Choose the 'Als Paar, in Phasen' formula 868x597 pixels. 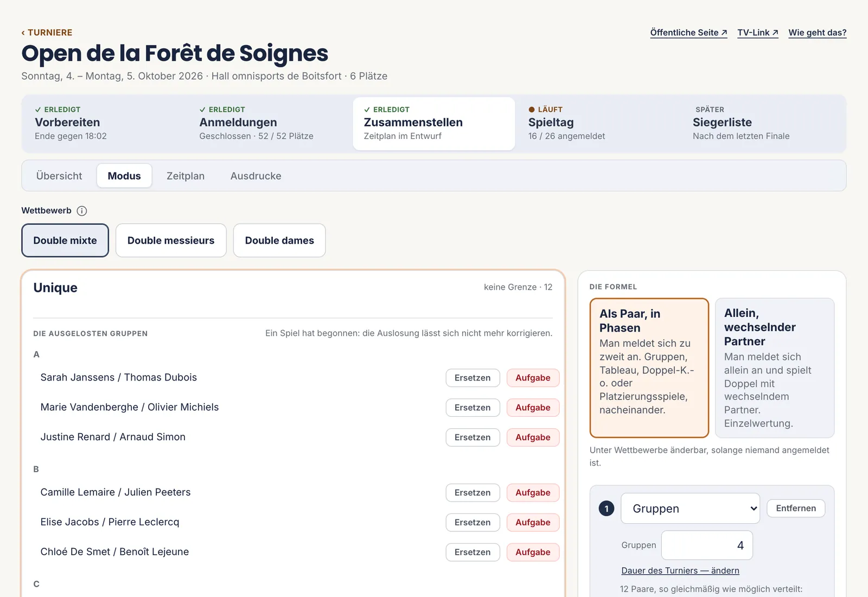pyautogui.click(x=649, y=368)
